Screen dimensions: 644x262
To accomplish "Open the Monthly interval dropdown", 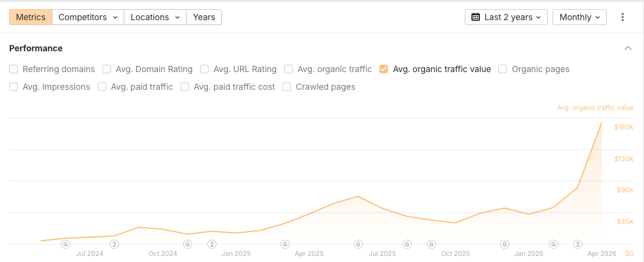I will click(579, 17).
